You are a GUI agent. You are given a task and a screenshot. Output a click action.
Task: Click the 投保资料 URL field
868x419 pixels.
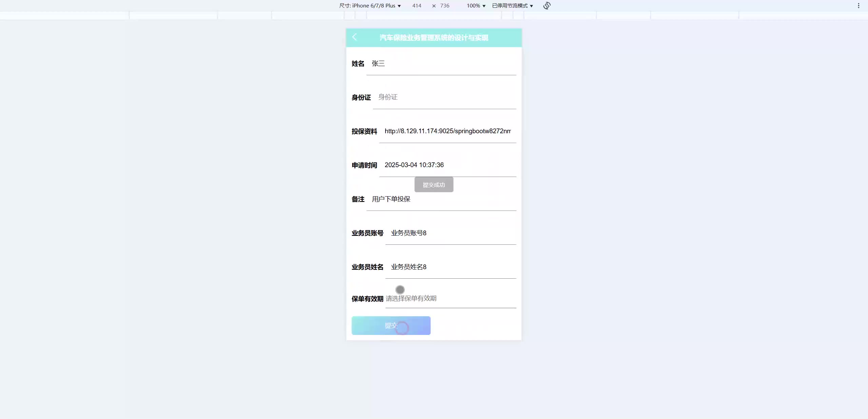coord(448,131)
